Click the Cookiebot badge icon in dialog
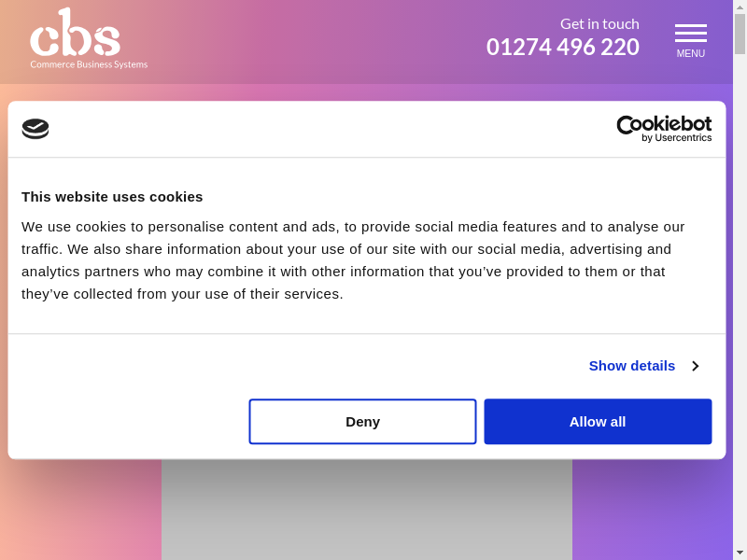 (x=35, y=129)
